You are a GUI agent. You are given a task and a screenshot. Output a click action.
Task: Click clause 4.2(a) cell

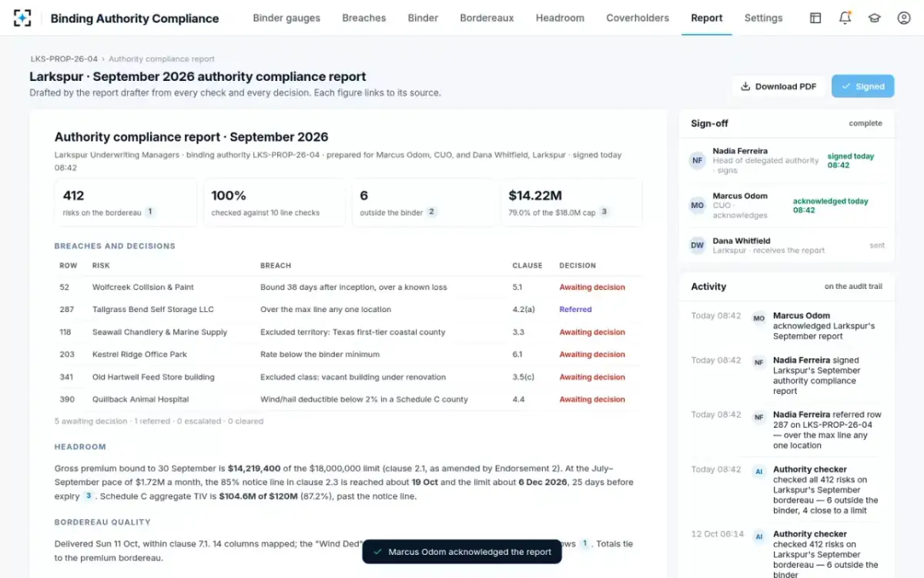(x=524, y=310)
